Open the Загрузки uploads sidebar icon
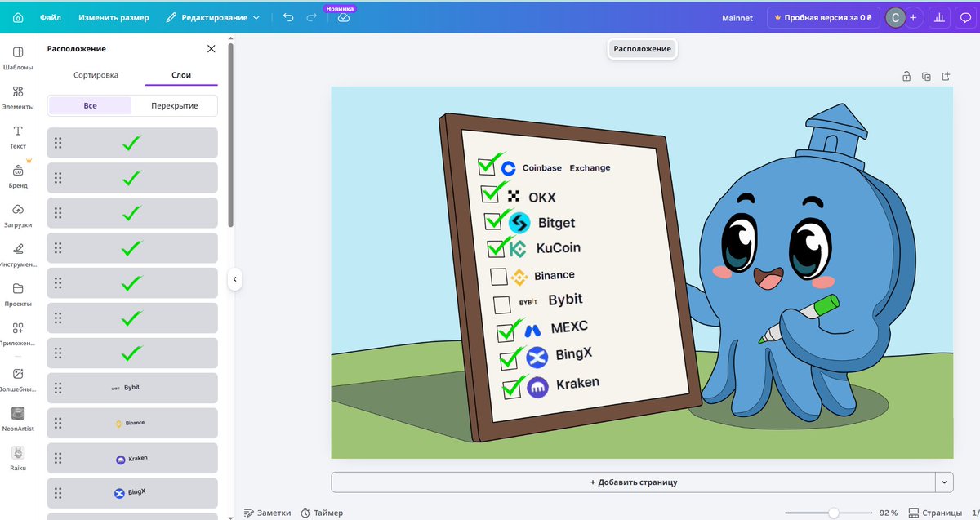Viewport: 980px width, 520px height. tap(18, 215)
